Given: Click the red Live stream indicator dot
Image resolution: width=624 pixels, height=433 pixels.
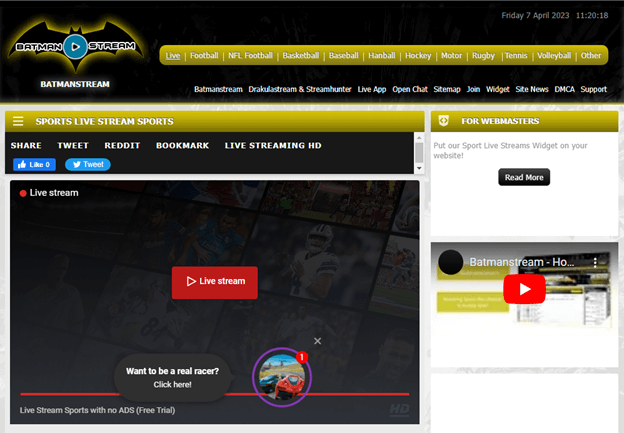Looking at the screenshot, I should [23, 193].
